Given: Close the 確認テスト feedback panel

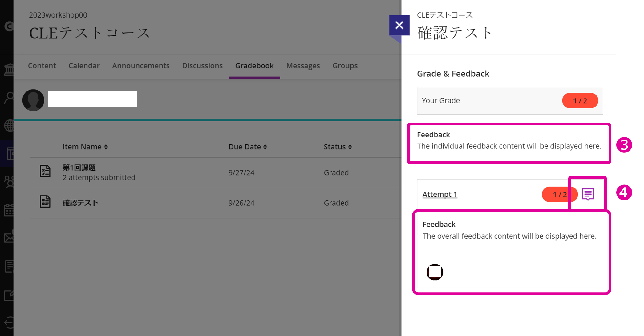Looking at the screenshot, I should tap(399, 25).
